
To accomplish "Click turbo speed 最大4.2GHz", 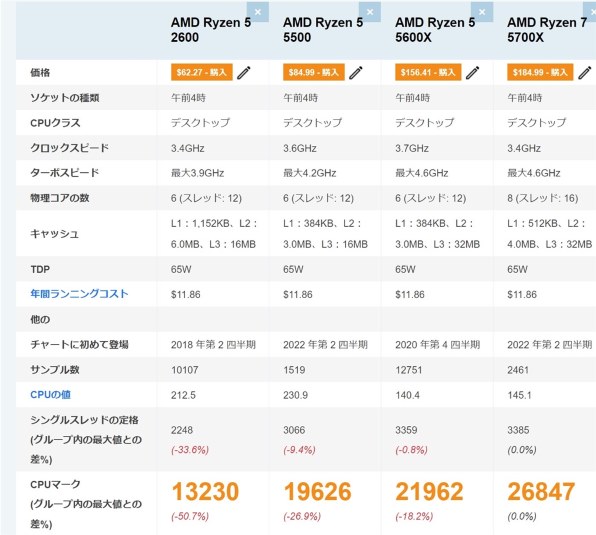I will pyautogui.click(x=309, y=173).
